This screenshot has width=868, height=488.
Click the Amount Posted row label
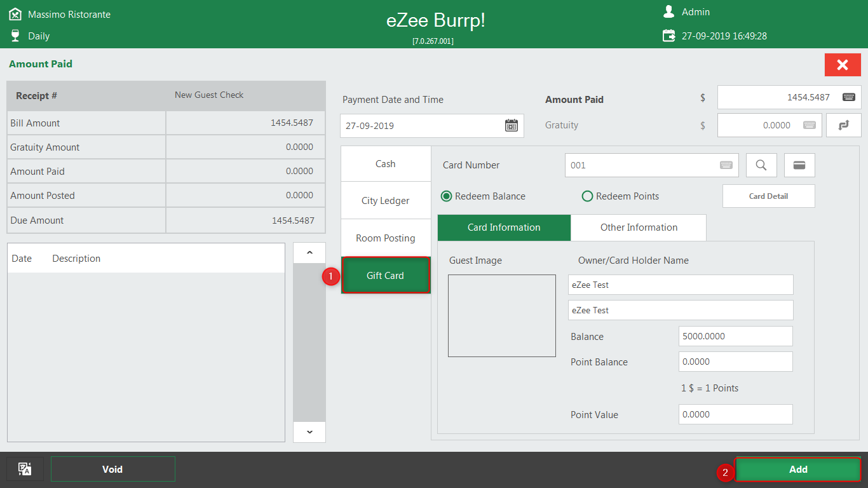(x=43, y=196)
